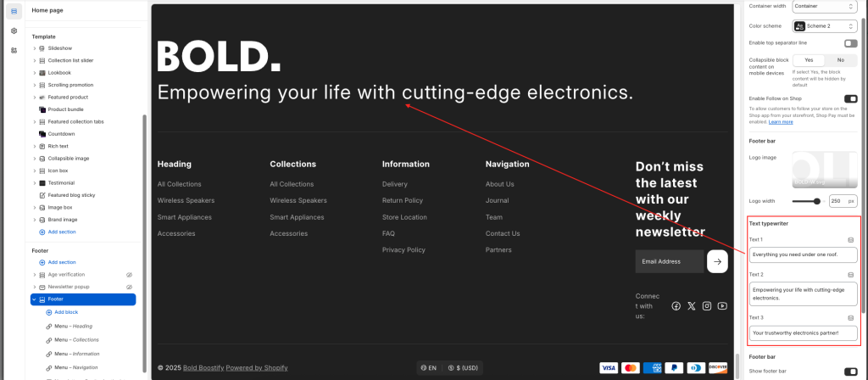
Task: Toggle Enable top separator line switch
Action: (x=850, y=43)
